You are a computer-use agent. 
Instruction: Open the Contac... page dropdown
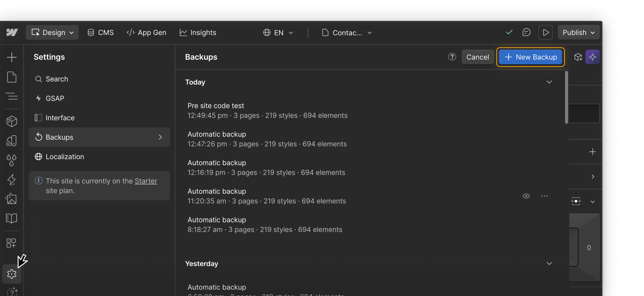(x=347, y=33)
